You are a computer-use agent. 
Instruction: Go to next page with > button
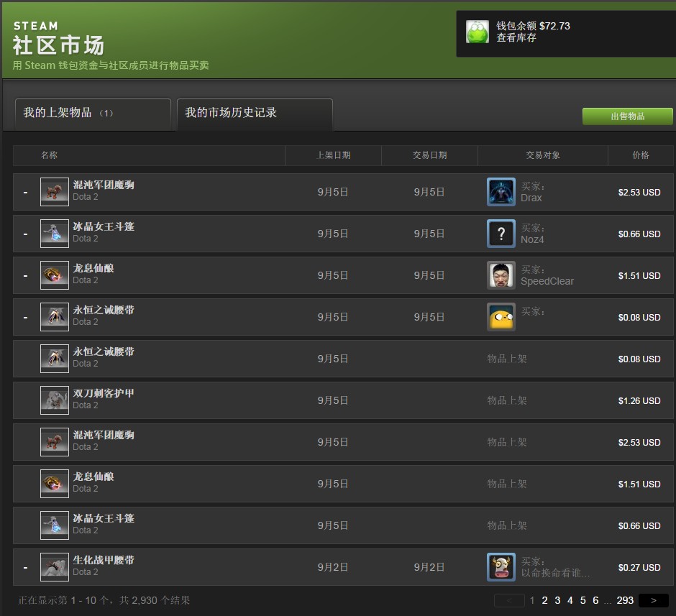[654, 600]
